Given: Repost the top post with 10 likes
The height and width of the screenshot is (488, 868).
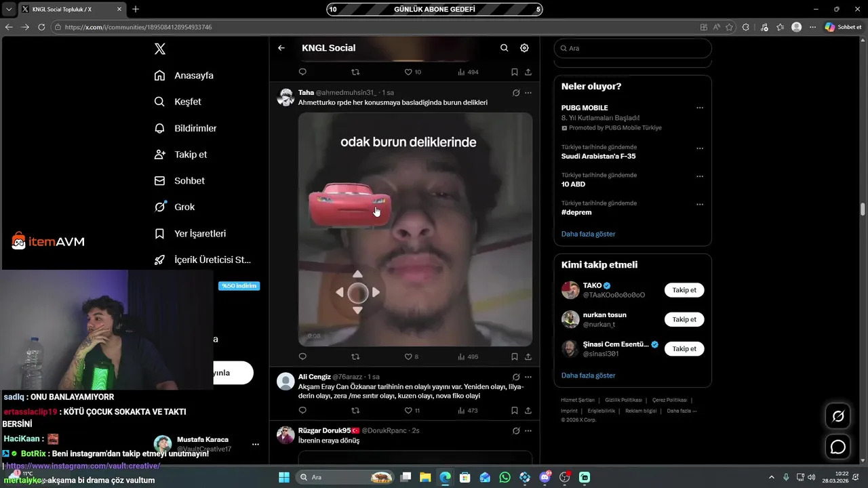Looking at the screenshot, I should (355, 72).
